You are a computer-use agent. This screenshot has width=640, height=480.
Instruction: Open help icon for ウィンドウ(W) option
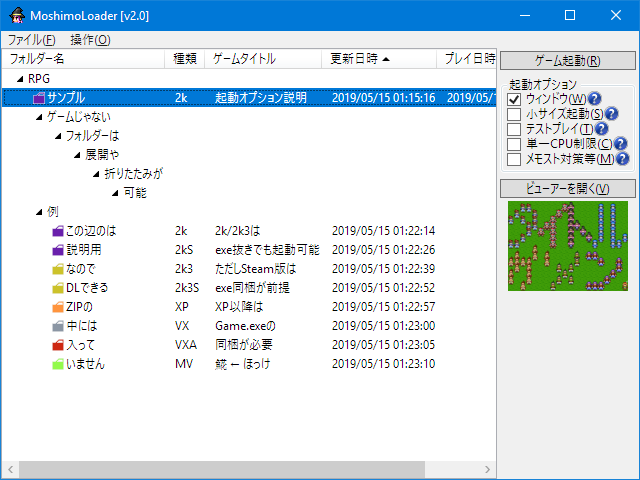(x=595, y=98)
